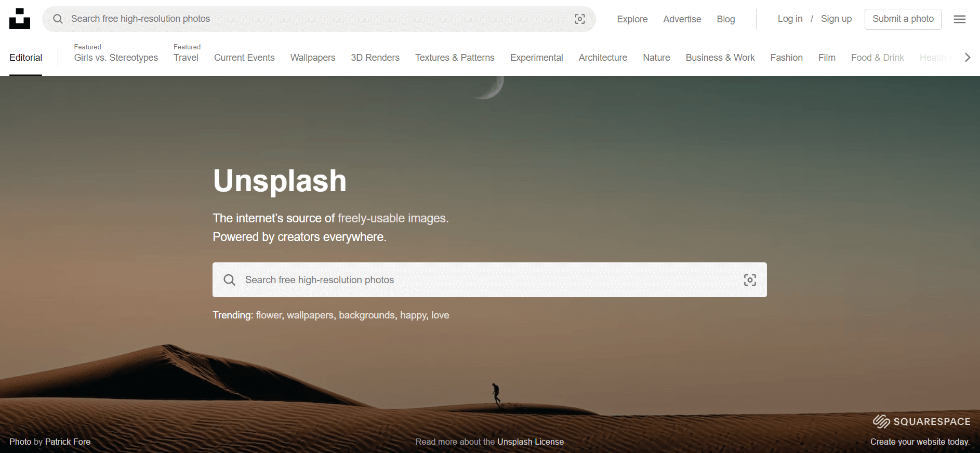Switch to Architecture topic
Image resolution: width=980 pixels, height=453 pixels.
(603, 58)
